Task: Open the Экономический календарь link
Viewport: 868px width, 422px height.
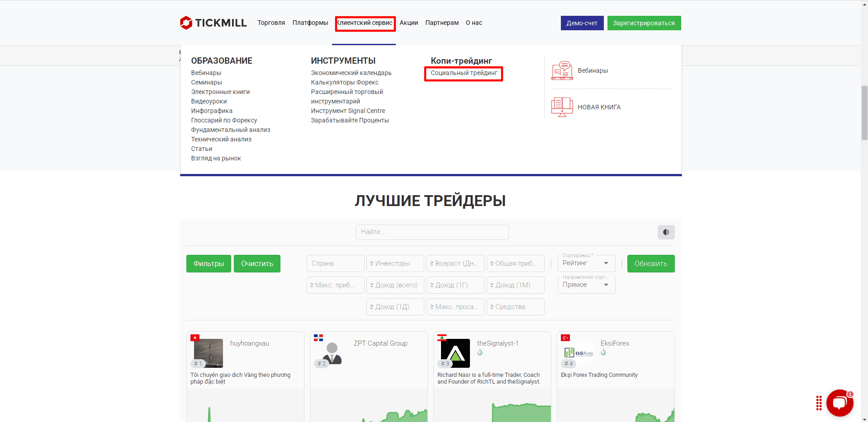Action: click(351, 73)
